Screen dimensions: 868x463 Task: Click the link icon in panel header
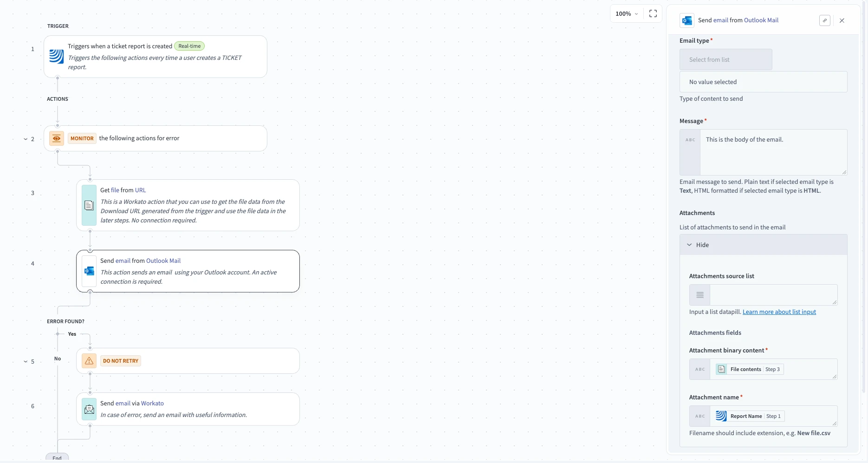coord(825,20)
